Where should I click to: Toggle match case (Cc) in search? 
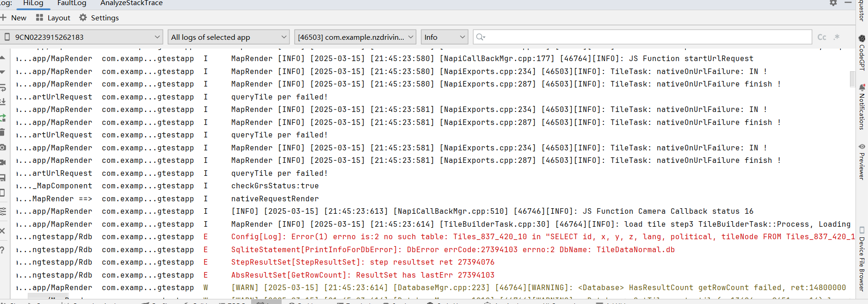pyautogui.click(x=822, y=37)
